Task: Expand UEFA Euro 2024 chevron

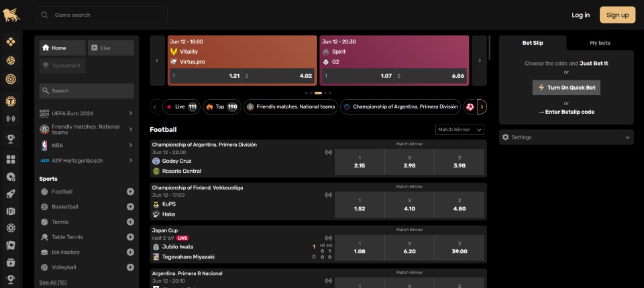Action: [131, 113]
